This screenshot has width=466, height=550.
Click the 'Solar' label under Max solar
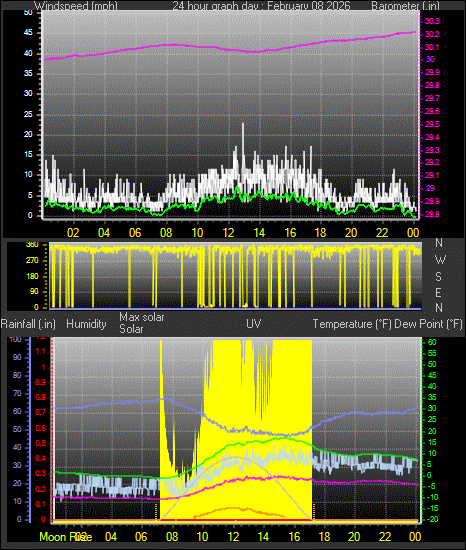[x=131, y=329]
